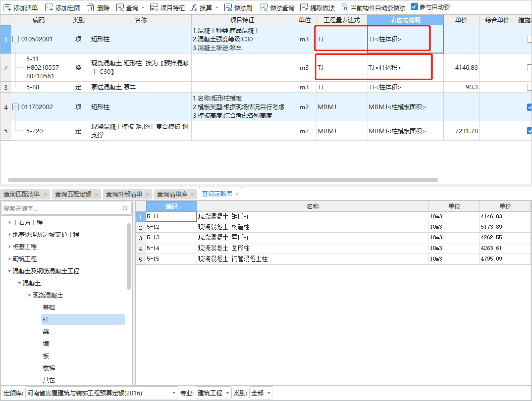532x401 pixels.
Task: Collapse the 现浇混凝土 tree node
Action: tap(30, 295)
